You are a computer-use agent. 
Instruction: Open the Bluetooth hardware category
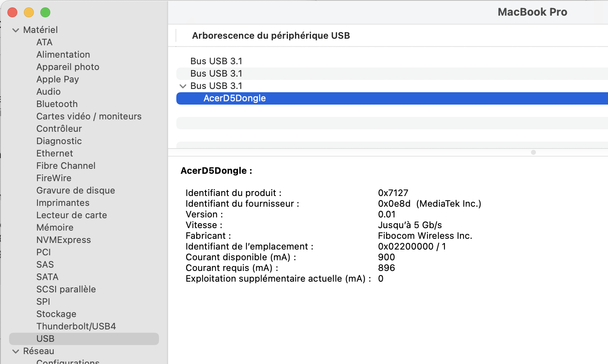pyautogui.click(x=57, y=104)
